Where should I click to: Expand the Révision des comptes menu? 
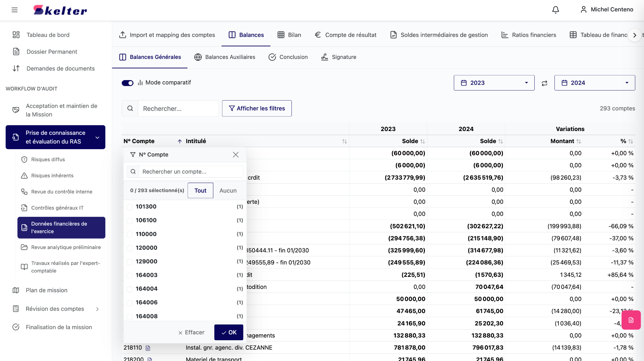pos(55,309)
